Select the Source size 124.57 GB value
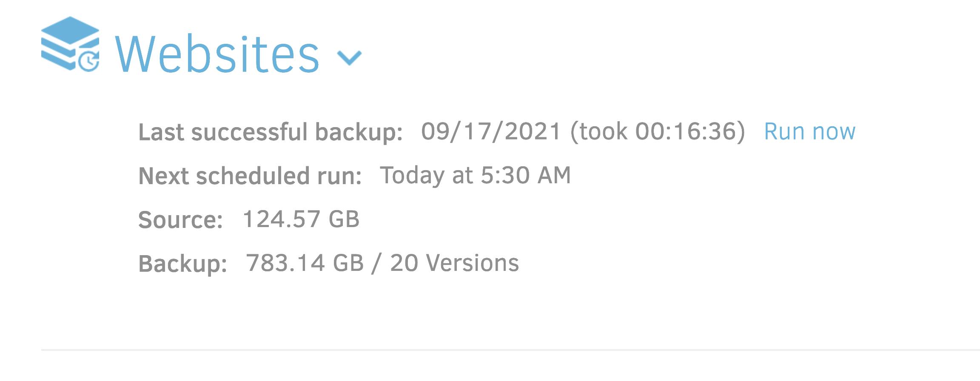Viewport: 980px width, 381px height. pos(302,218)
